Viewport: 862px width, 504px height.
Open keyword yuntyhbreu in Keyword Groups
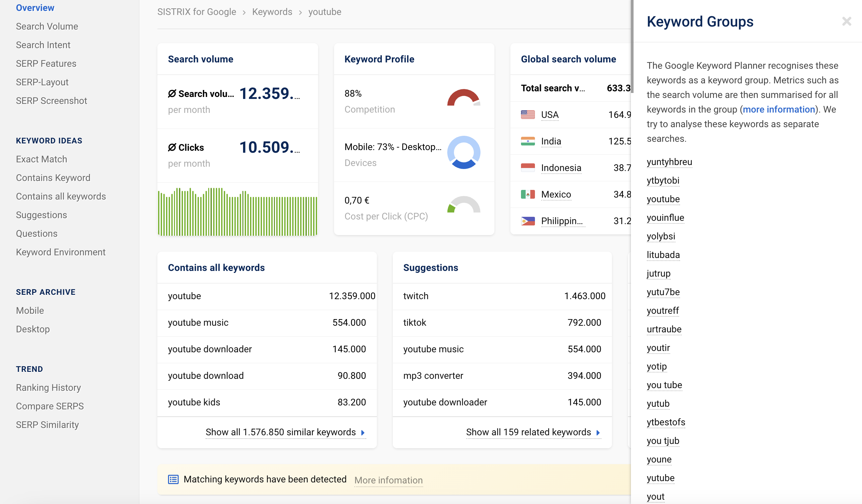(669, 162)
